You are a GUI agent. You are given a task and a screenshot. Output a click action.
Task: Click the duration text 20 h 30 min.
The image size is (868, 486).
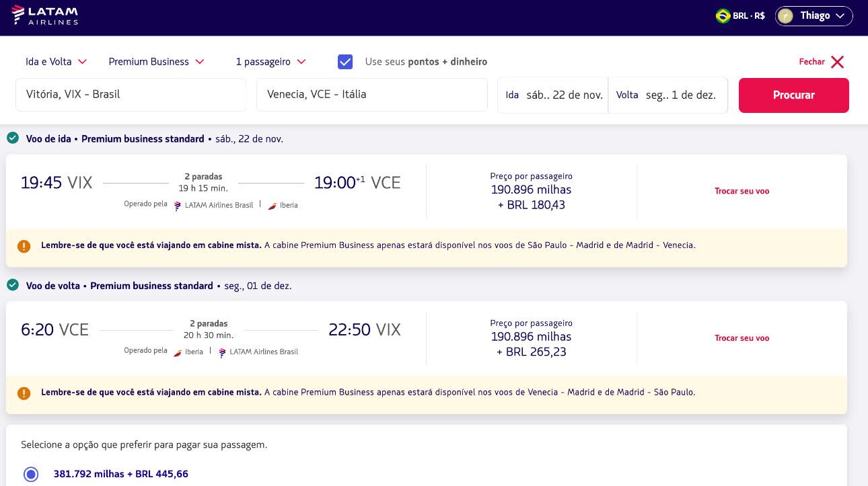click(209, 335)
